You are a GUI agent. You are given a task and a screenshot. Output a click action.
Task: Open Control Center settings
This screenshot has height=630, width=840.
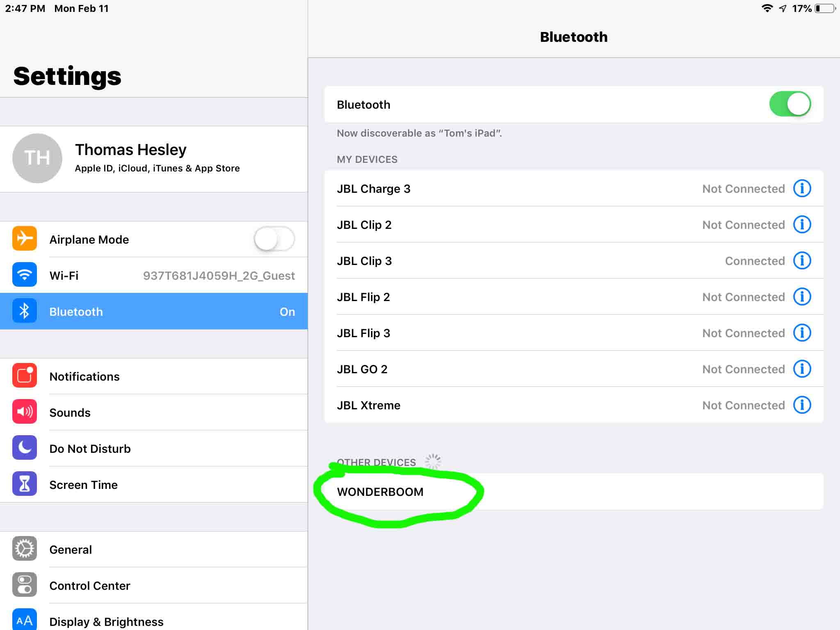coord(154,585)
